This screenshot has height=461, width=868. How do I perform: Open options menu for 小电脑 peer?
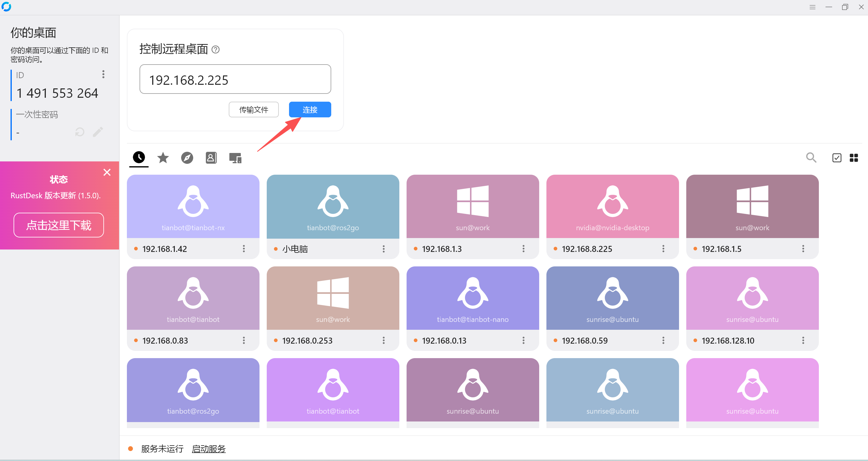point(383,249)
